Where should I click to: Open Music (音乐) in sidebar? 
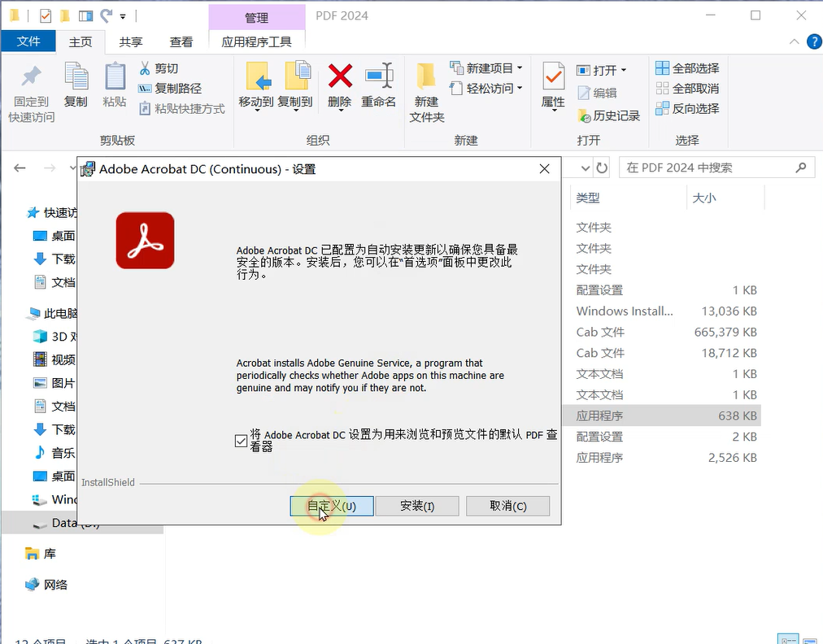tap(54, 452)
